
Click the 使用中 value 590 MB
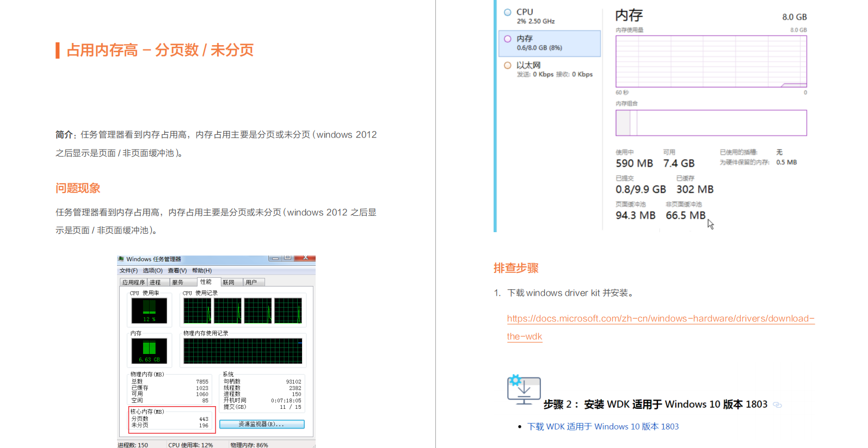pos(634,163)
